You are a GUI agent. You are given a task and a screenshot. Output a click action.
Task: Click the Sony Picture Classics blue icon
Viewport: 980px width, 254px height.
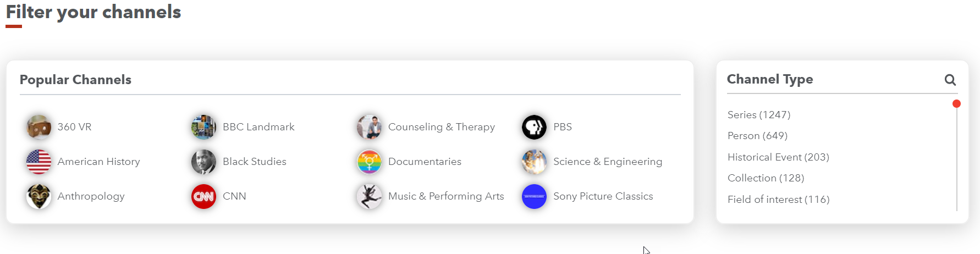[x=534, y=196]
